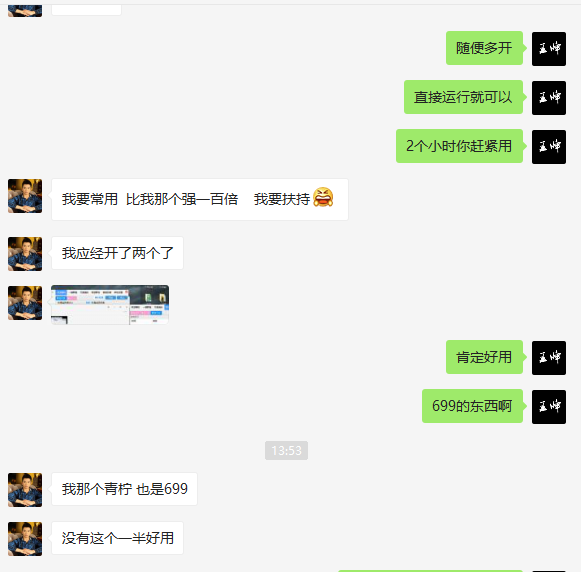Click contact avatar beside the image message
The image size is (581, 572).
coord(25,303)
